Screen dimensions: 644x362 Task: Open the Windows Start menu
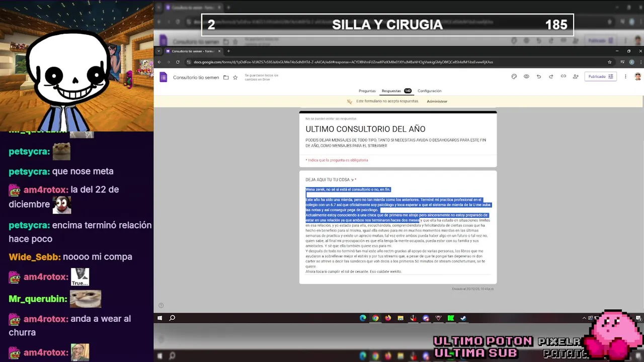(x=160, y=318)
